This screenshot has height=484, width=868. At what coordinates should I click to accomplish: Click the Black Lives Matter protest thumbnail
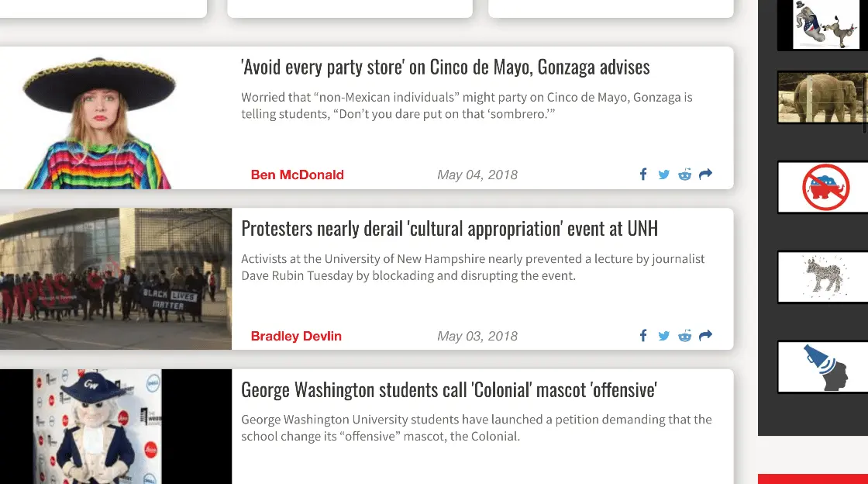(115, 279)
